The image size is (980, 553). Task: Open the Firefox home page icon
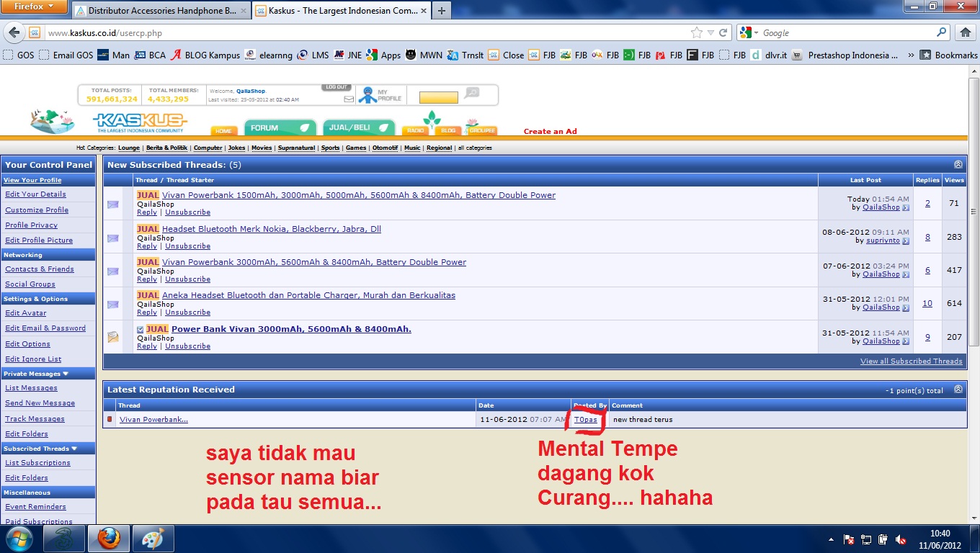click(966, 32)
